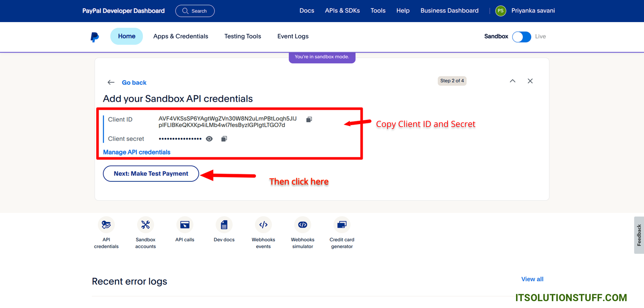
Task: Click Next: Make Test Payment button
Action: [x=151, y=174]
